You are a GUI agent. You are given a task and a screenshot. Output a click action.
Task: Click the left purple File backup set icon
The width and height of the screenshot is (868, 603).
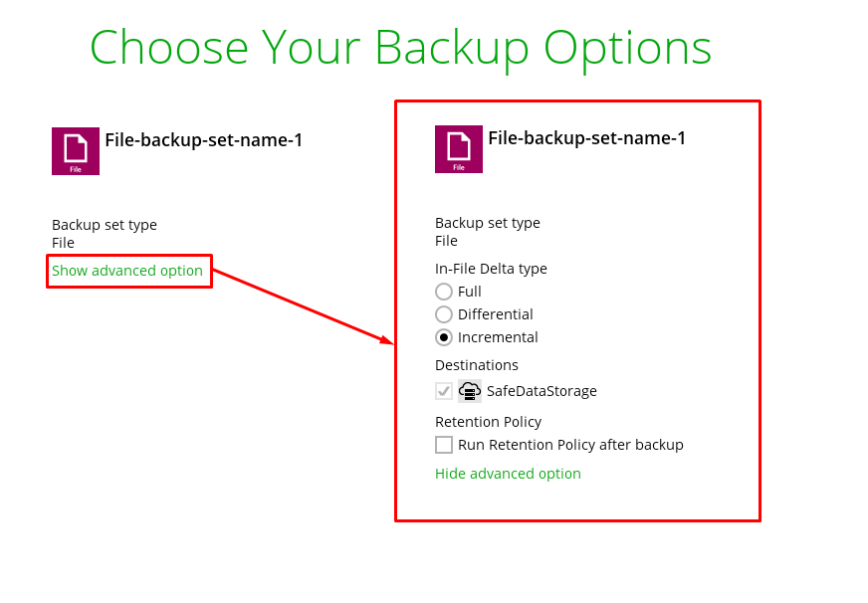[x=76, y=151]
